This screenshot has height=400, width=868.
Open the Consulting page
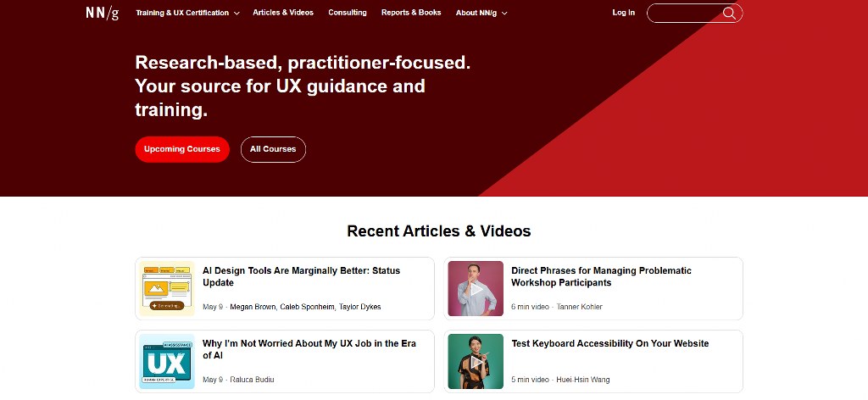click(347, 12)
